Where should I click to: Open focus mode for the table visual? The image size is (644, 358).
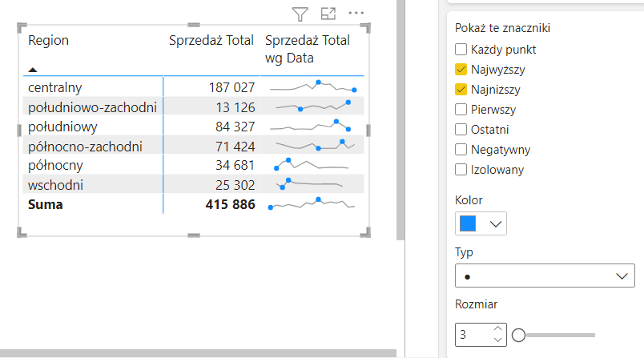pyautogui.click(x=328, y=14)
